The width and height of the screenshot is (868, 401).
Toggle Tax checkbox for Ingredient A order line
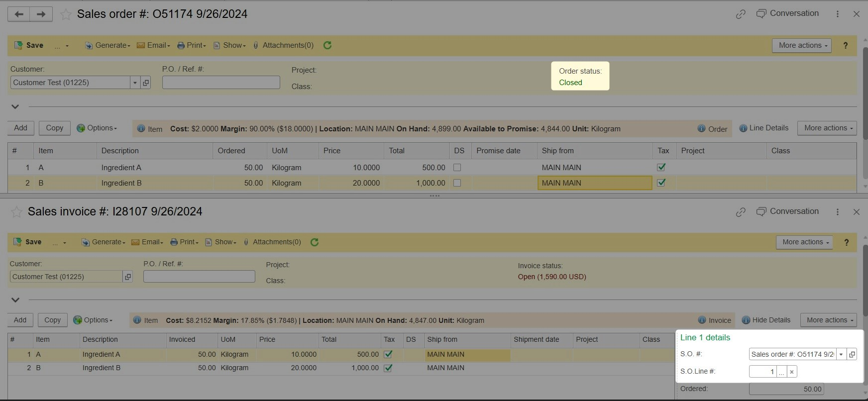[661, 167]
